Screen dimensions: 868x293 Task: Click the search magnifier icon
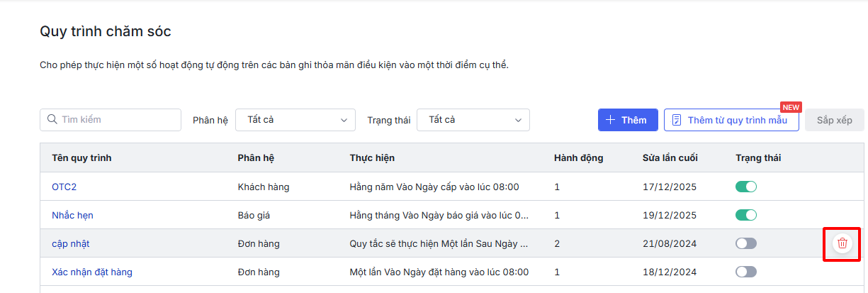coord(52,119)
